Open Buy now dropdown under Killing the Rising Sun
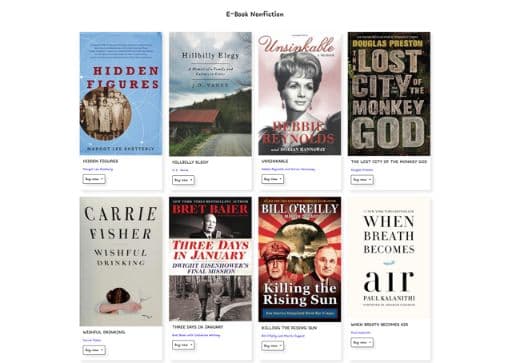The width and height of the screenshot is (512, 363). pos(273,346)
